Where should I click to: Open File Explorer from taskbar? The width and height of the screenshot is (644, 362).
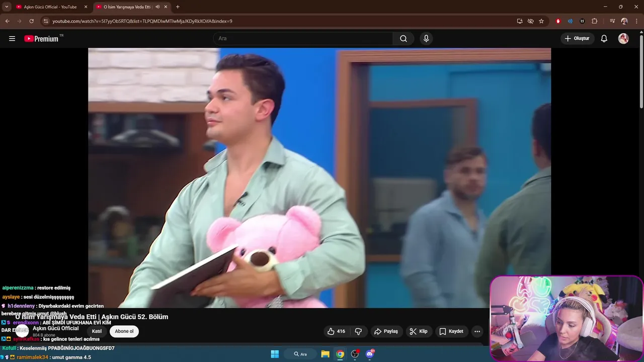[x=325, y=354]
